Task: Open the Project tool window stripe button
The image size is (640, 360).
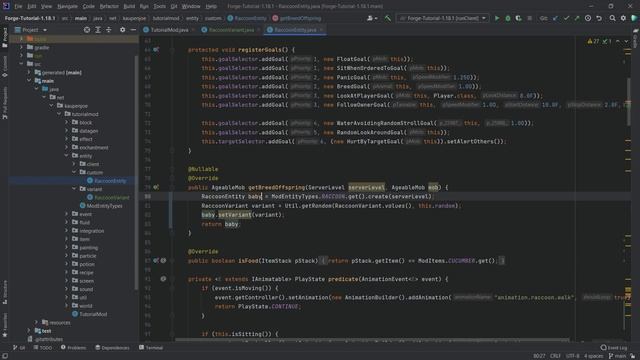Action: pyautogui.click(x=5, y=38)
